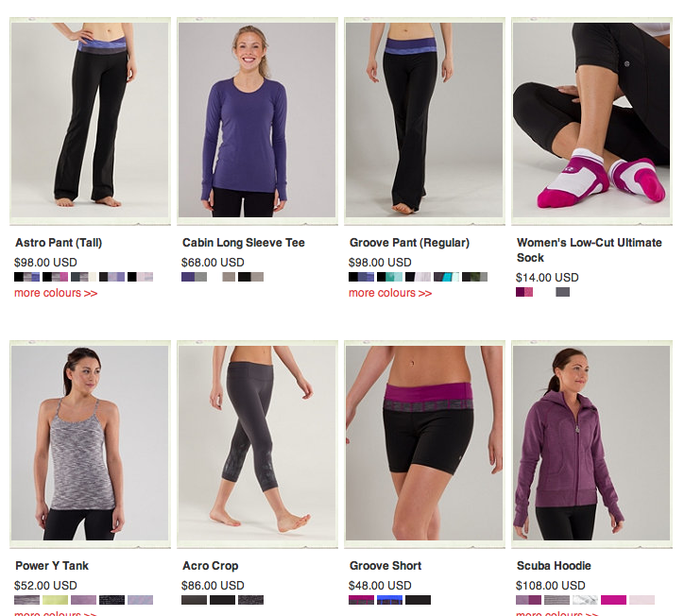Pick the black and pink Astro Pant swatch
Viewport: 685px width, 616px height.
(55, 277)
